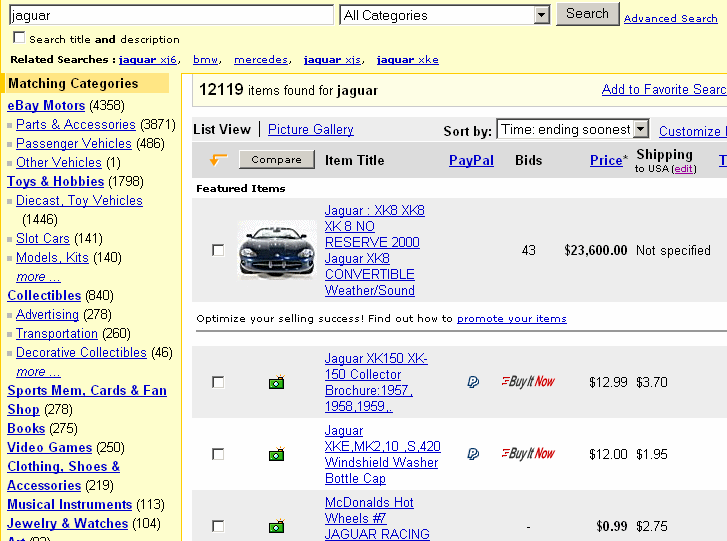Click the $23,600.00 price text
This screenshot has width=727, height=541.
click(596, 250)
